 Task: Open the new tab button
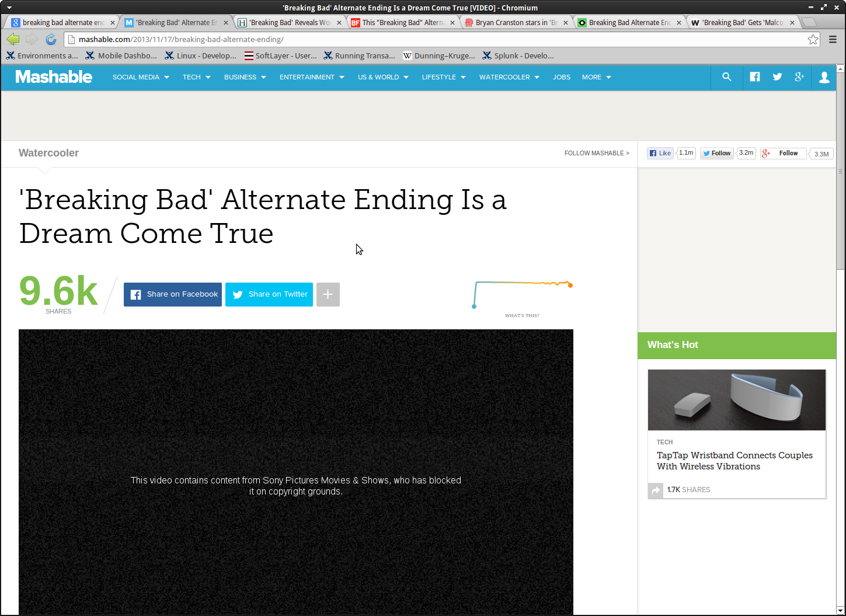tap(809, 22)
